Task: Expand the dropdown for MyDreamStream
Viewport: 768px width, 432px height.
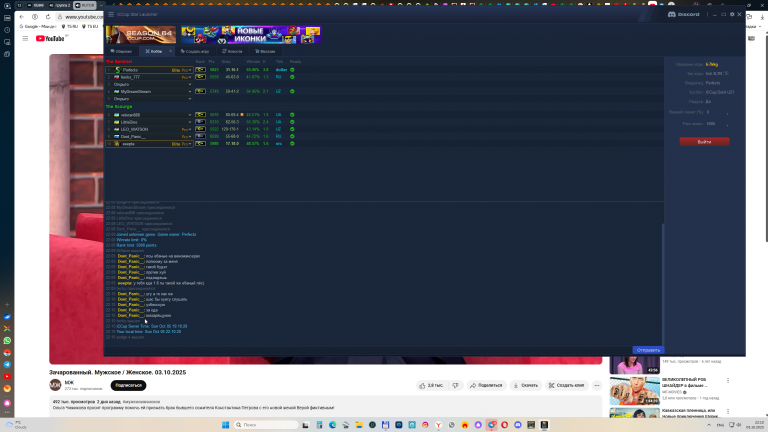Action: [x=190, y=92]
